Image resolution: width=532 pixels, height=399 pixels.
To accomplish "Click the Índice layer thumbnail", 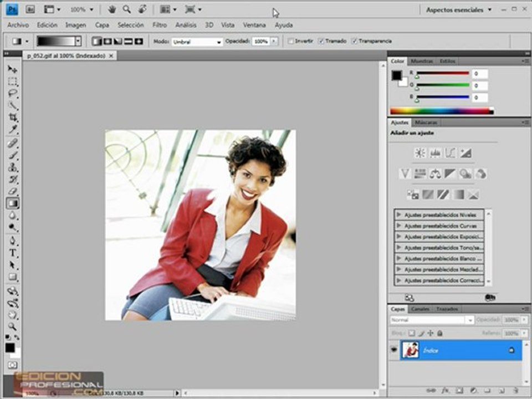I will 410,350.
